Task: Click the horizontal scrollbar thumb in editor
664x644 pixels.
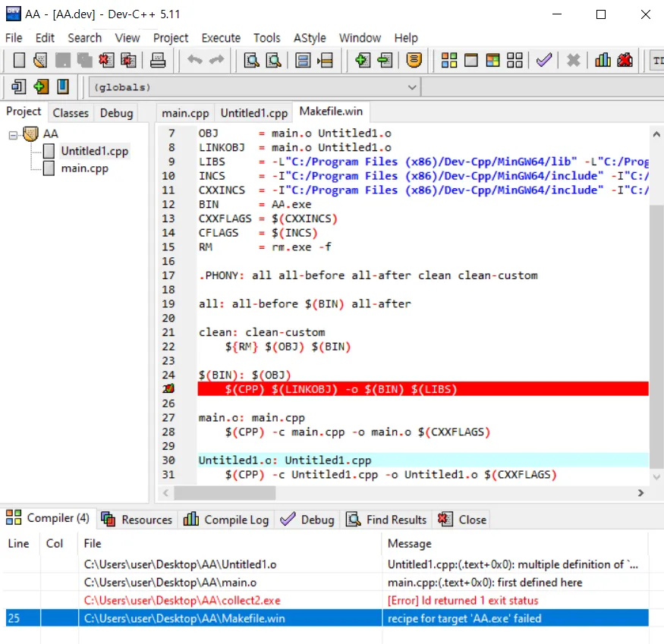Action: 225,493
